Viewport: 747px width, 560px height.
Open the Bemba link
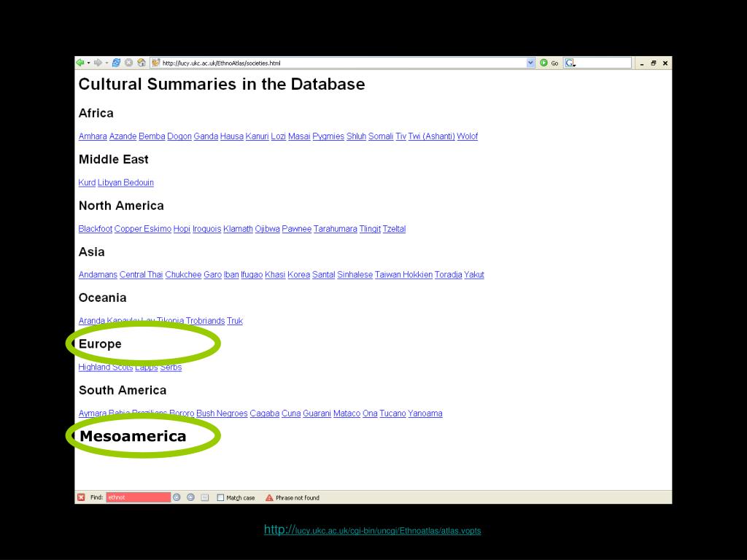click(152, 136)
